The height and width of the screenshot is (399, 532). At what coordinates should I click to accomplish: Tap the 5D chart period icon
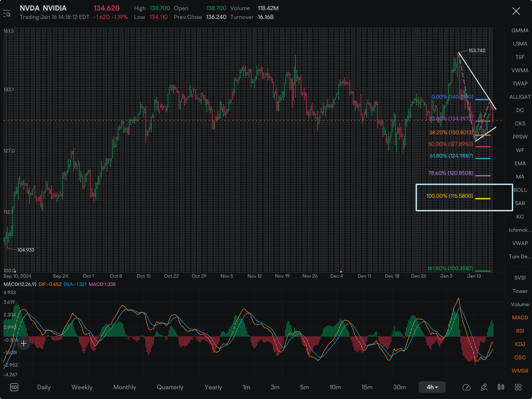(14, 387)
